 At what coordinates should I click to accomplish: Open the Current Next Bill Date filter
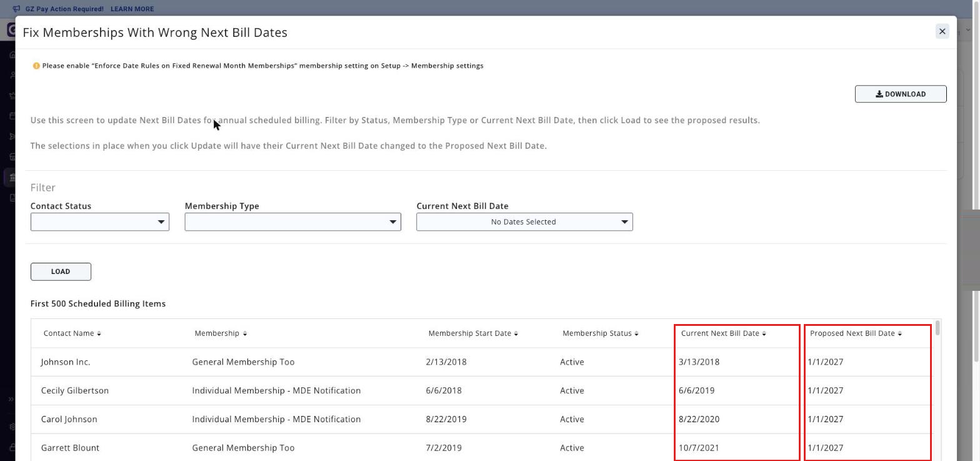coord(524,221)
